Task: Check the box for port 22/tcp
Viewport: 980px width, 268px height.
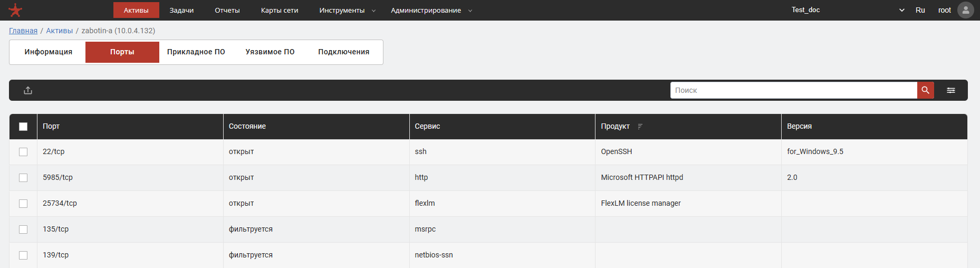Action: 23,152
